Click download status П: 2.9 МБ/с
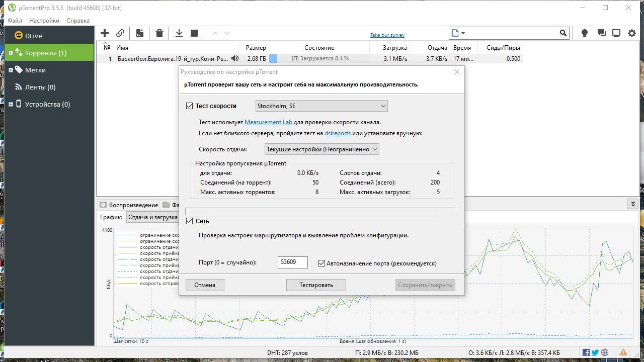644x362 pixels. tap(386, 353)
